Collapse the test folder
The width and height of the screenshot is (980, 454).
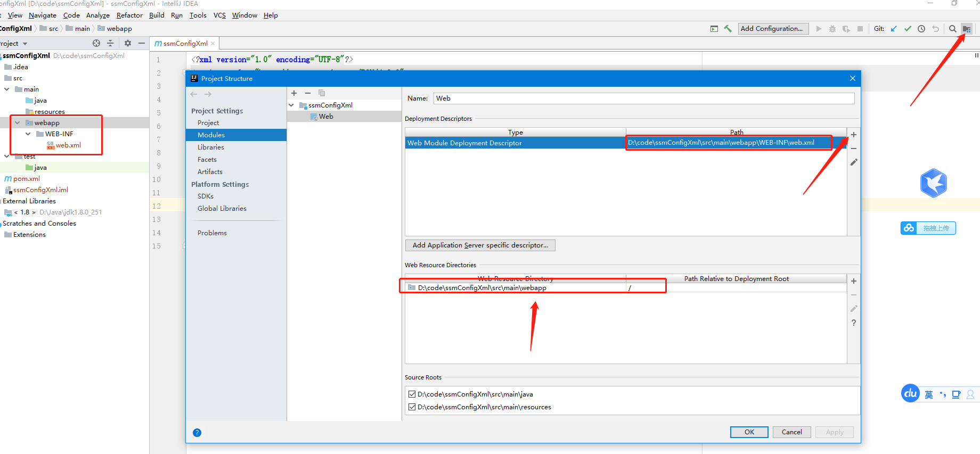[x=7, y=156]
